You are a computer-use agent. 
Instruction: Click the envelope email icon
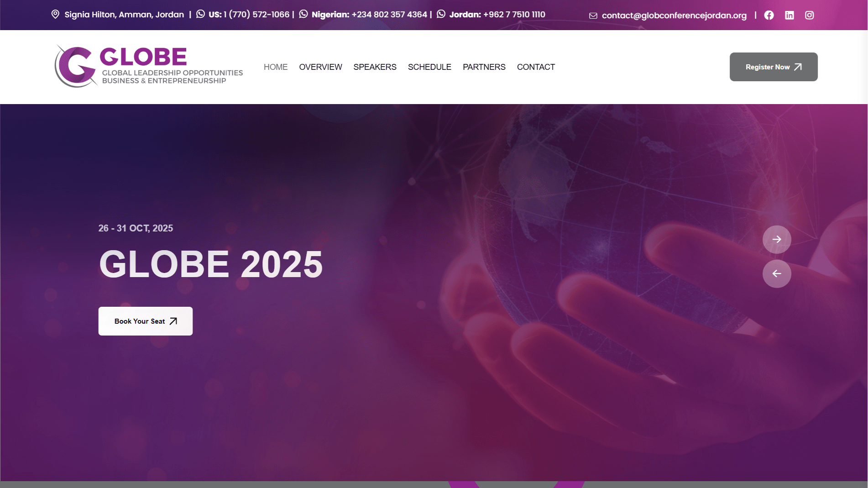593,16
